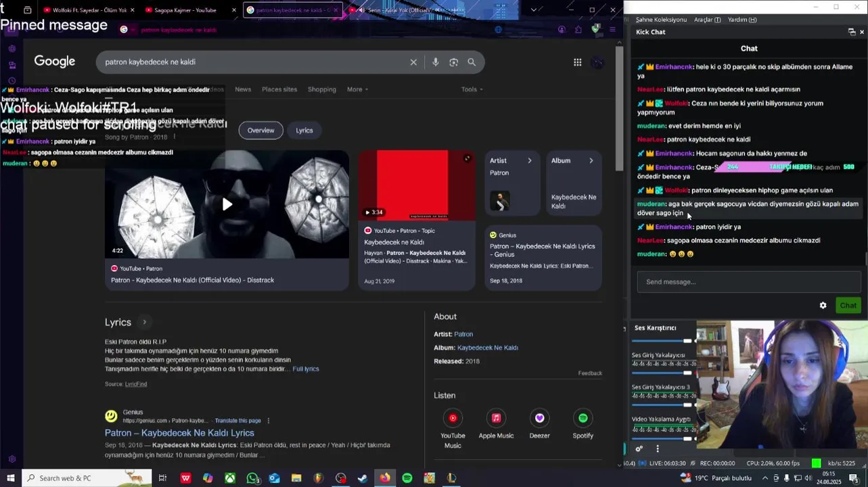Open Spotify from taskbar
This screenshot has width=868, height=487.
click(x=407, y=478)
